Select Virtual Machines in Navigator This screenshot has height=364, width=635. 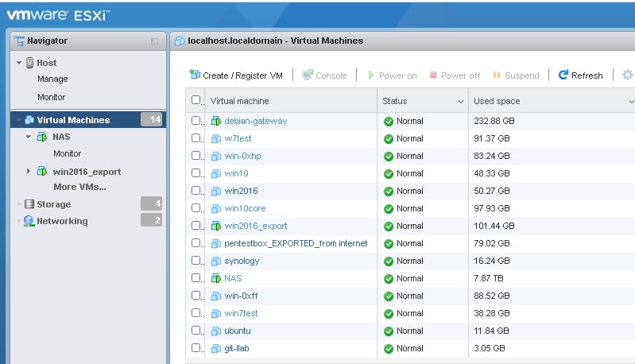pyautogui.click(x=88, y=120)
